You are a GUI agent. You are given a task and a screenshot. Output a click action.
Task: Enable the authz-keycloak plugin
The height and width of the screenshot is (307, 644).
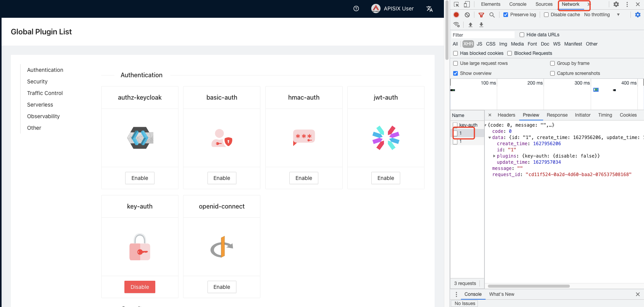click(140, 178)
